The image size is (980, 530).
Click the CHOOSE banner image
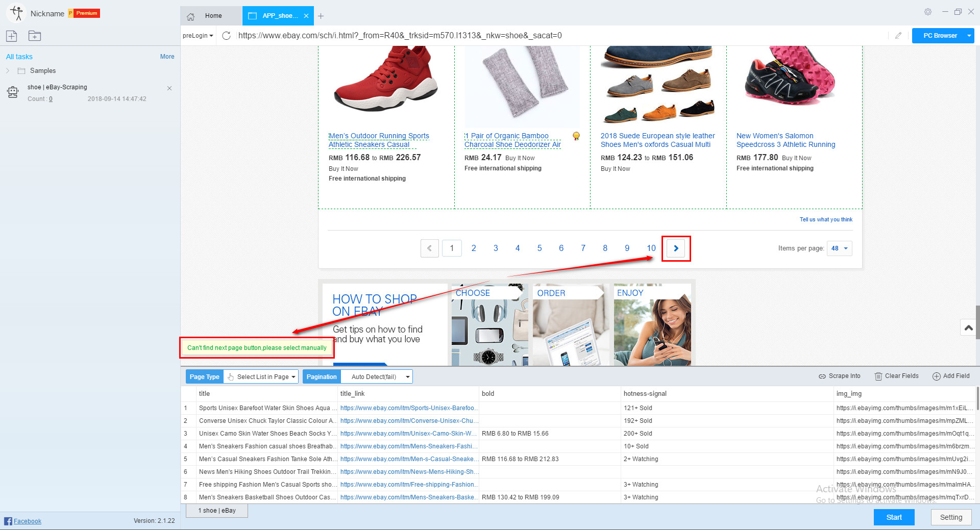click(x=490, y=325)
